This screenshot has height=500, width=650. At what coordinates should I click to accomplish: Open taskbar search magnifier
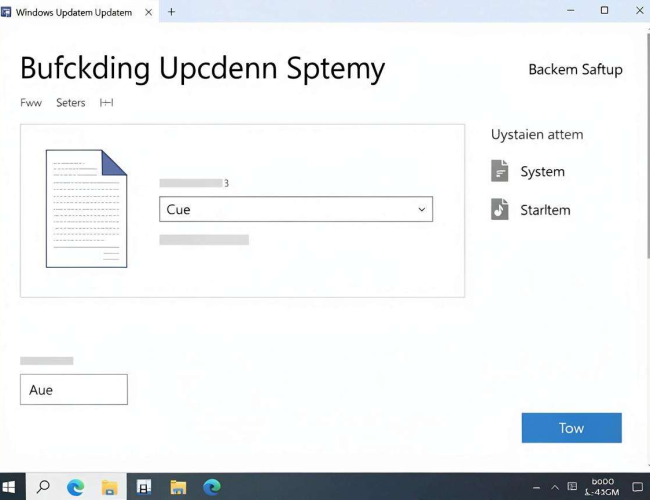click(x=43, y=486)
